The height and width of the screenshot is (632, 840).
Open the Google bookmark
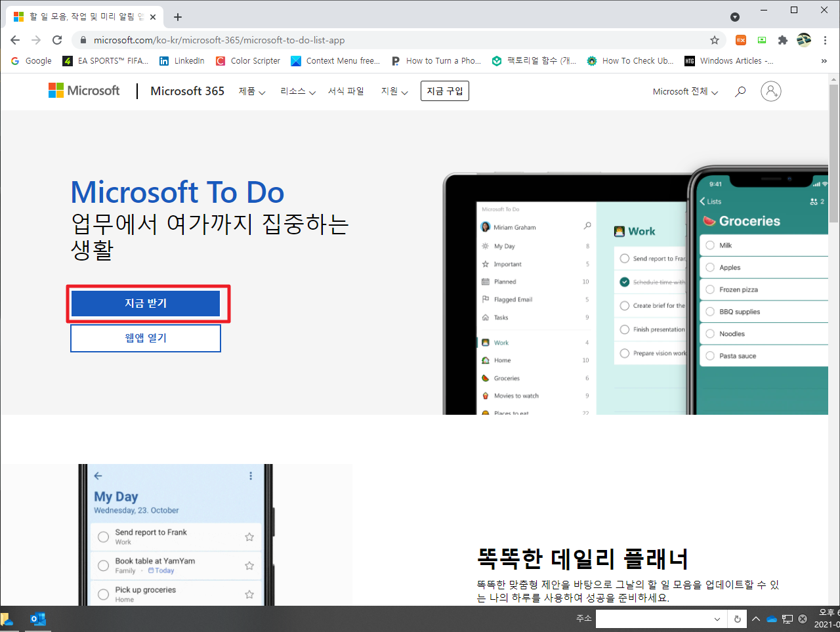[31, 61]
